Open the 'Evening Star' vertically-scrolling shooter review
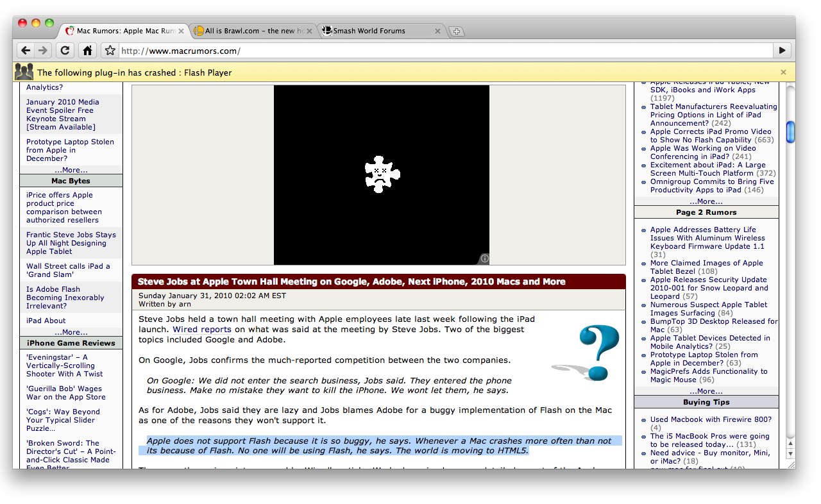The height and width of the screenshot is (504, 821). click(x=64, y=365)
